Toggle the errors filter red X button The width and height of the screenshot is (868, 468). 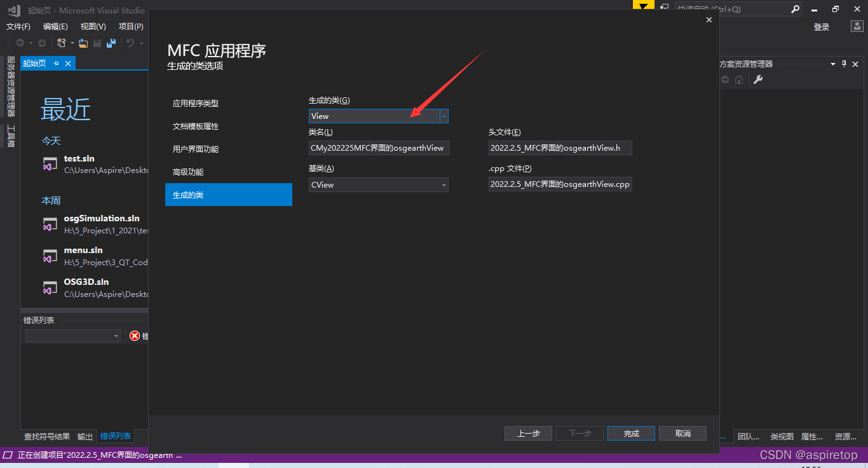[135, 336]
